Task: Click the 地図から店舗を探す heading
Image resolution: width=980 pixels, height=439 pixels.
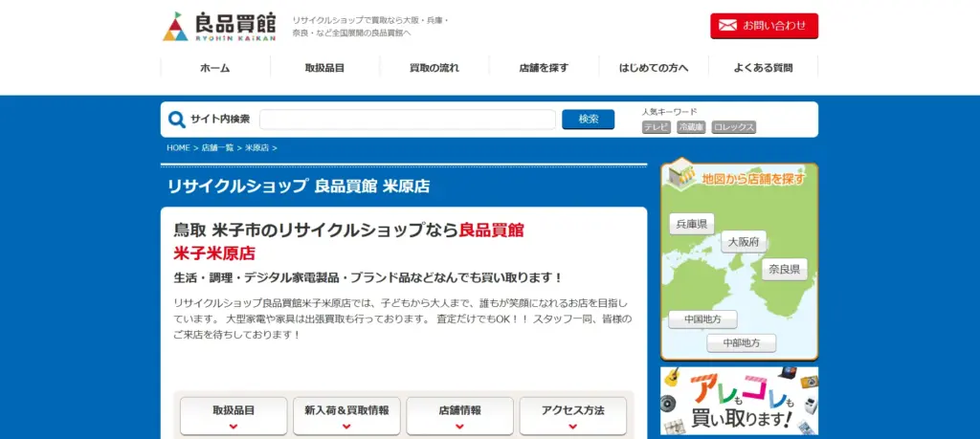Action: click(x=754, y=179)
